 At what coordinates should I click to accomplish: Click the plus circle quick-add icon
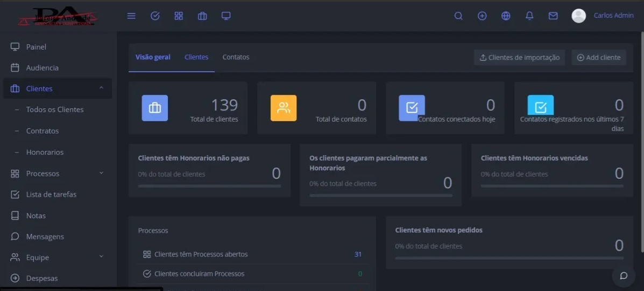tap(482, 16)
